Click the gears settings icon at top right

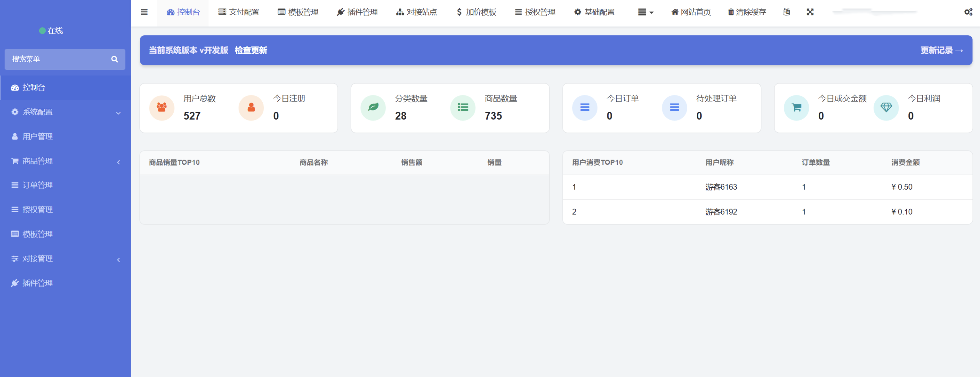[969, 12]
